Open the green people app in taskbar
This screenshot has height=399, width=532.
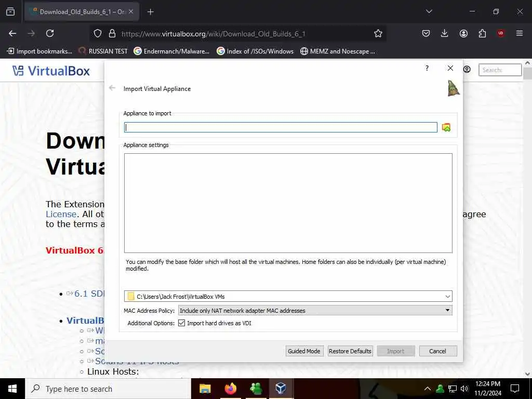click(256, 389)
